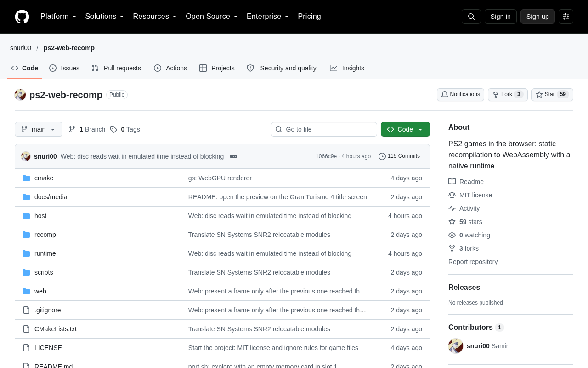
Task: Open the .gitignore file
Action: 47,310
